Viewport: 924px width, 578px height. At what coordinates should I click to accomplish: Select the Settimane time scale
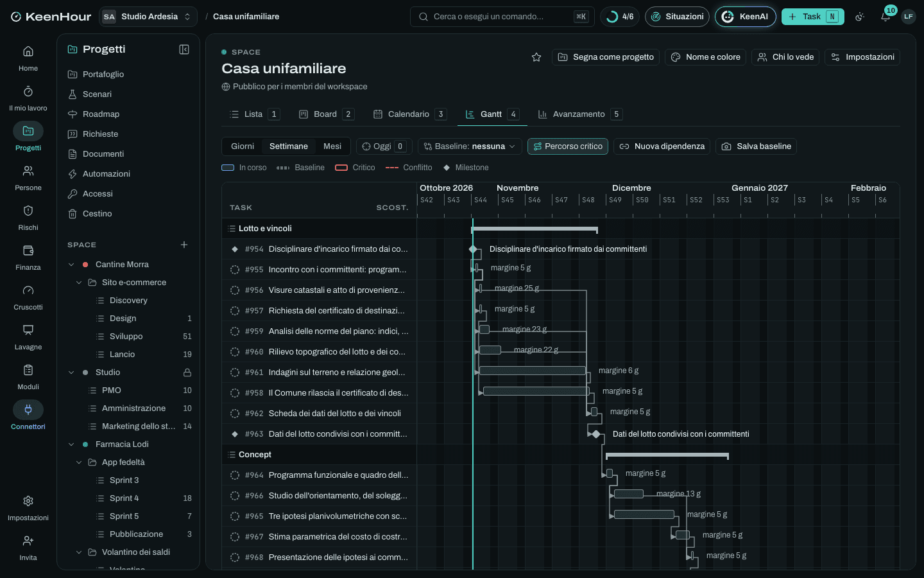pyautogui.click(x=289, y=146)
